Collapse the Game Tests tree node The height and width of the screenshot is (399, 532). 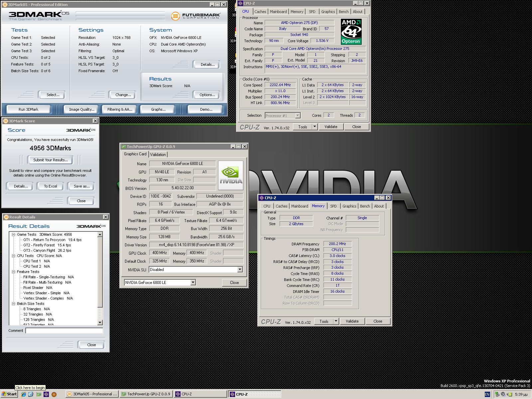click(14, 234)
